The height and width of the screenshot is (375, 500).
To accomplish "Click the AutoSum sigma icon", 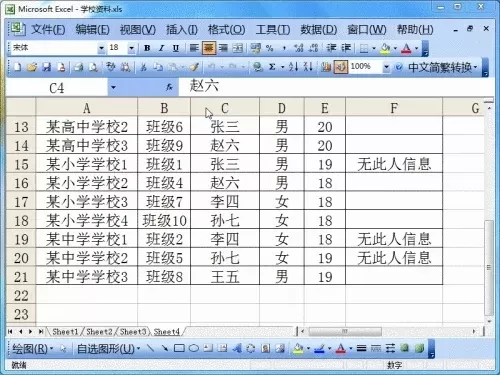I will 272,67.
